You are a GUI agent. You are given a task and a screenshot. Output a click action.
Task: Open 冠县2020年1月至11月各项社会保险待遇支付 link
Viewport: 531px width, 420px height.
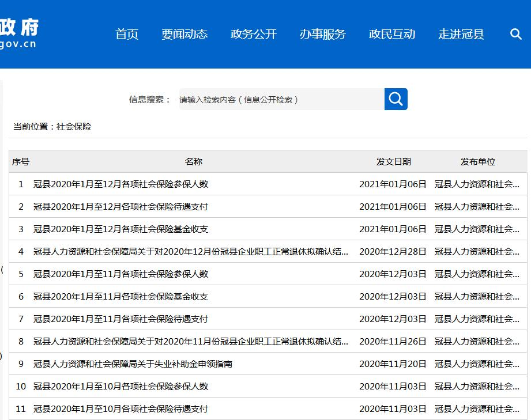120,319
